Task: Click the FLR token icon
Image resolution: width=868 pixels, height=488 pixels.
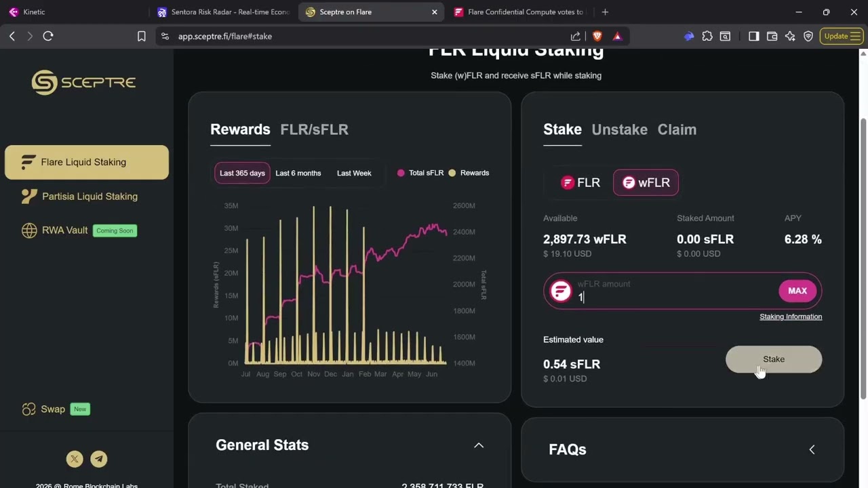Action: click(x=568, y=182)
